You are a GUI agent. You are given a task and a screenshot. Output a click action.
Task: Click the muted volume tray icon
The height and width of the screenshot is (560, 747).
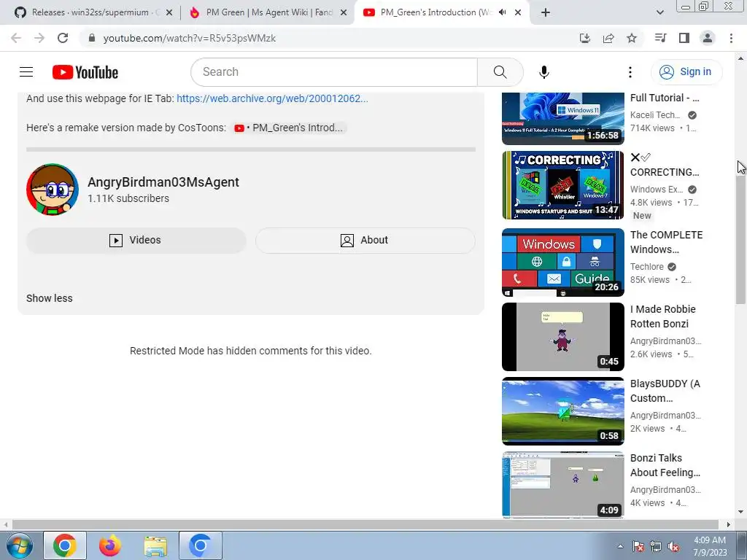click(673, 546)
